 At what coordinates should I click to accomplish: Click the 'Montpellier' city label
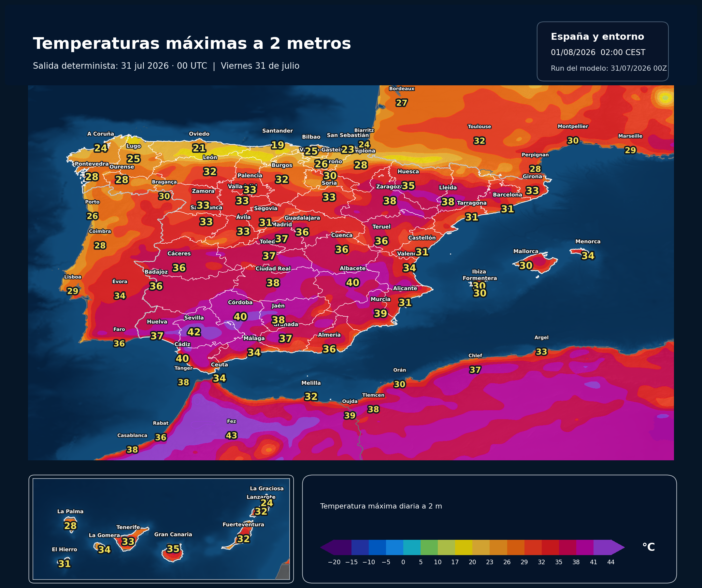pyautogui.click(x=573, y=126)
